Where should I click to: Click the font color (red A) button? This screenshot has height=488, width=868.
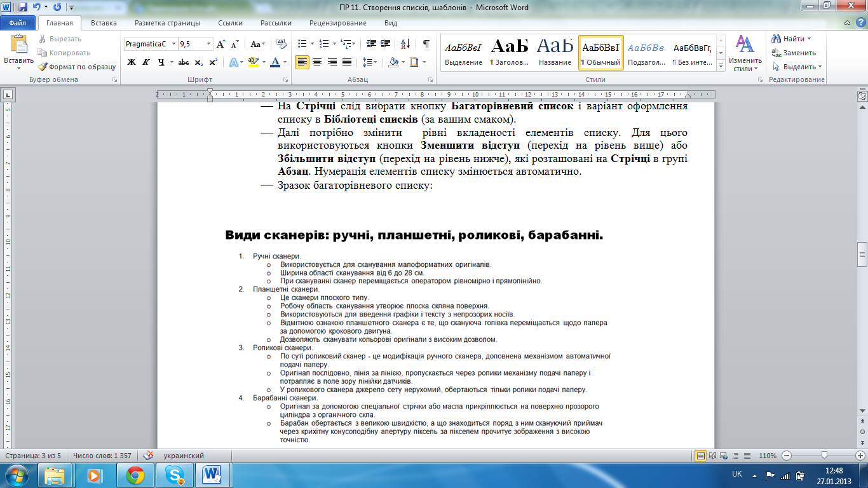(x=275, y=62)
